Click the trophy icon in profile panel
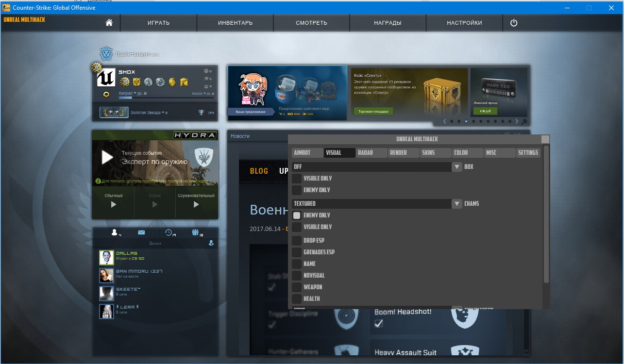The width and height of the screenshot is (624, 364). (201, 113)
